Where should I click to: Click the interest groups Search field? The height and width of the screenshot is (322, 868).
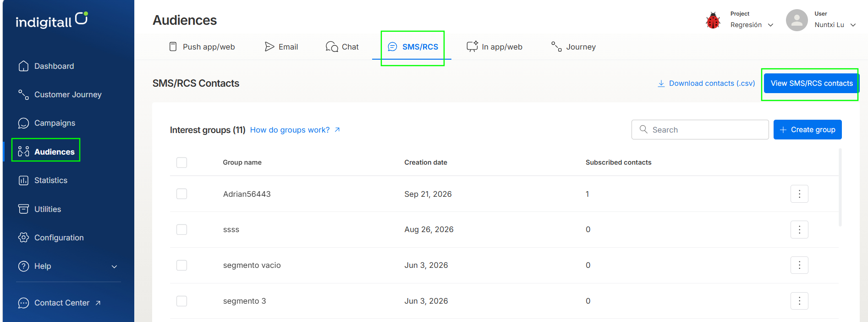(700, 130)
